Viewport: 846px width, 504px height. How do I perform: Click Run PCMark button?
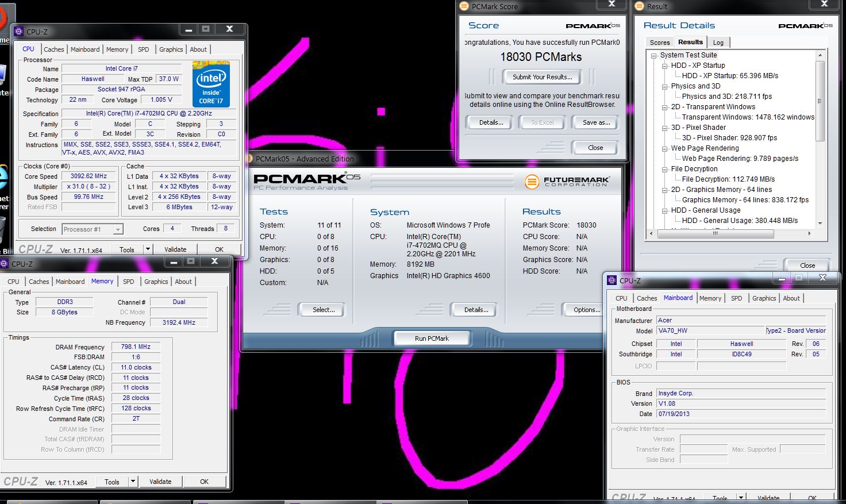(x=432, y=338)
